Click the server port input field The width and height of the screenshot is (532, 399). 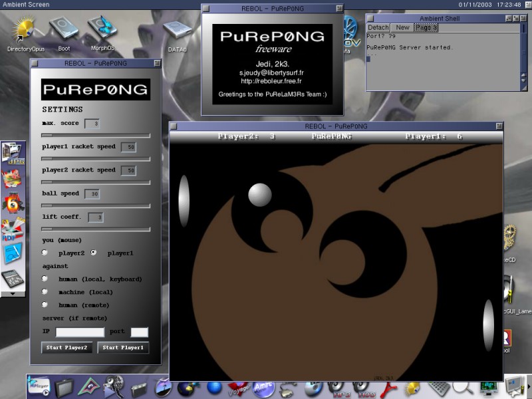pyautogui.click(x=140, y=332)
